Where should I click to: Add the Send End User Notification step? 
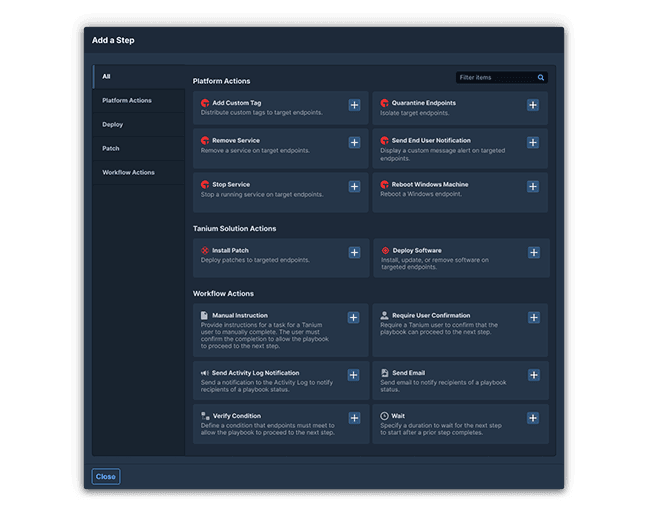[533, 142]
